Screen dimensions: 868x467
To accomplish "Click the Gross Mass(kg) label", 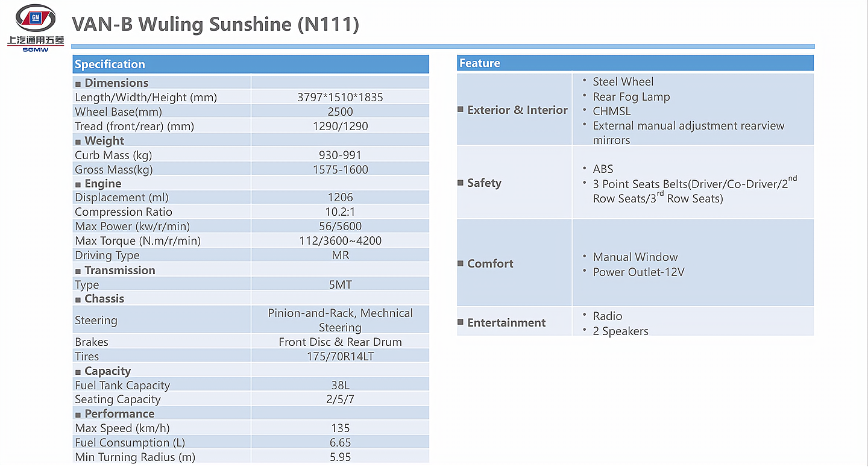I will click(x=114, y=169).
